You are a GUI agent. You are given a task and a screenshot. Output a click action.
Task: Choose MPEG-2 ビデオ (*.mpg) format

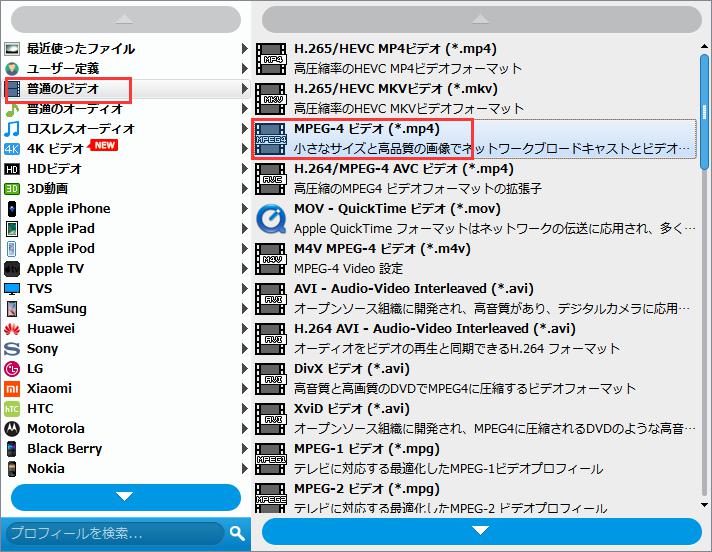[475, 498]
